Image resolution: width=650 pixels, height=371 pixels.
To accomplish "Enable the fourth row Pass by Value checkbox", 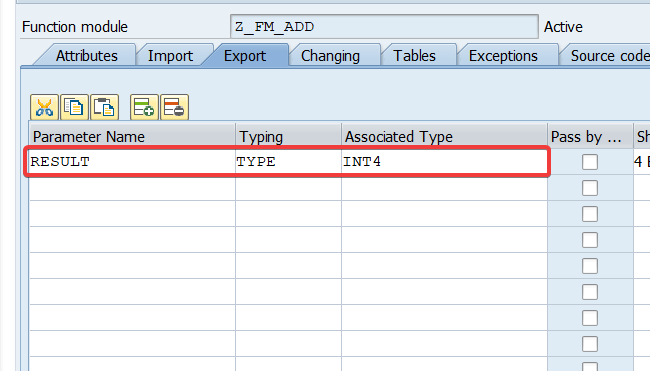I will pos(589,240).
